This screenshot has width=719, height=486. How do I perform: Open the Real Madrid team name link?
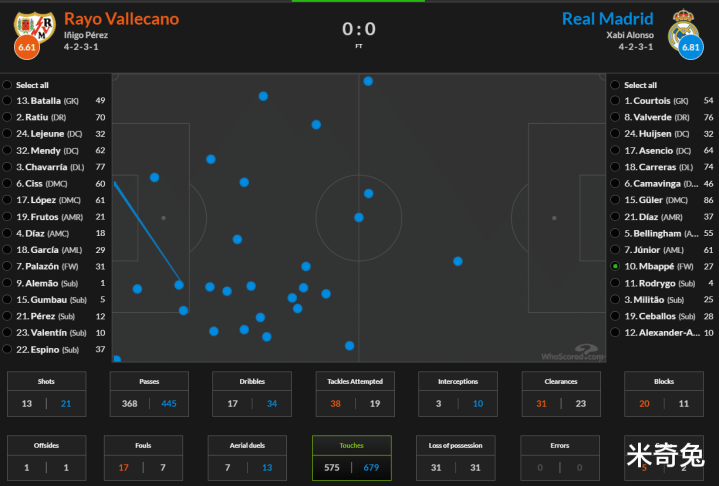point(607,18)
